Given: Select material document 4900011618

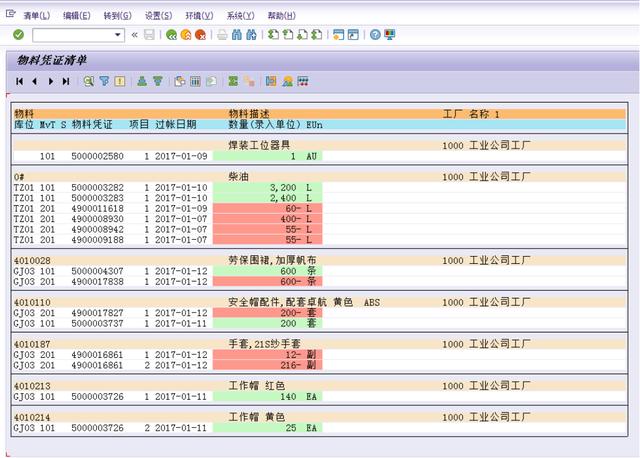Looking at the screenshot, I should (x=98, y=208).
